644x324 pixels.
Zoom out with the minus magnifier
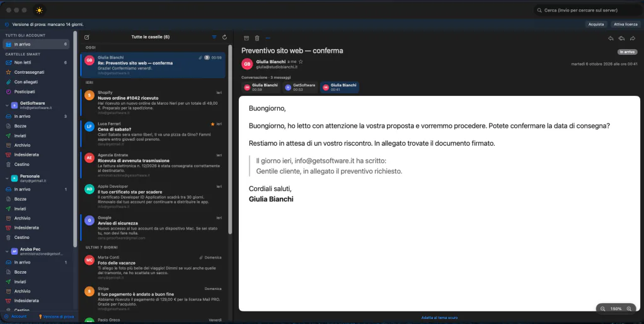coord(602,309)
